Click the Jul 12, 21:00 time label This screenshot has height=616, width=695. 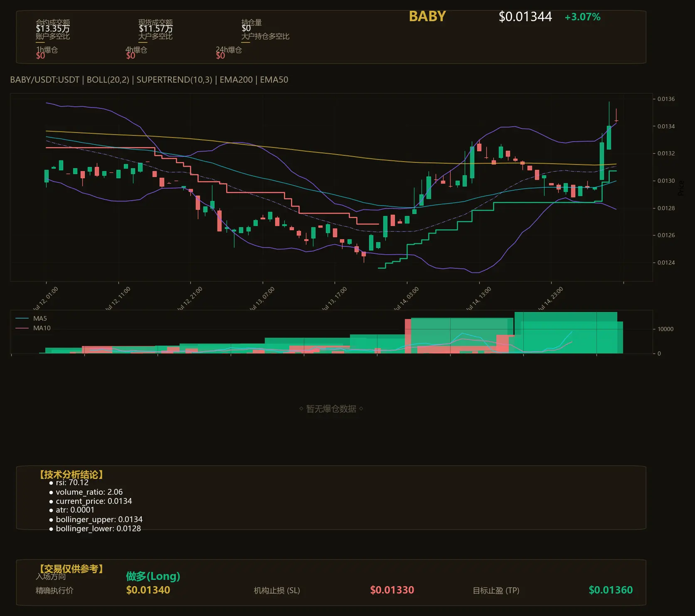[x=190, y=298]
